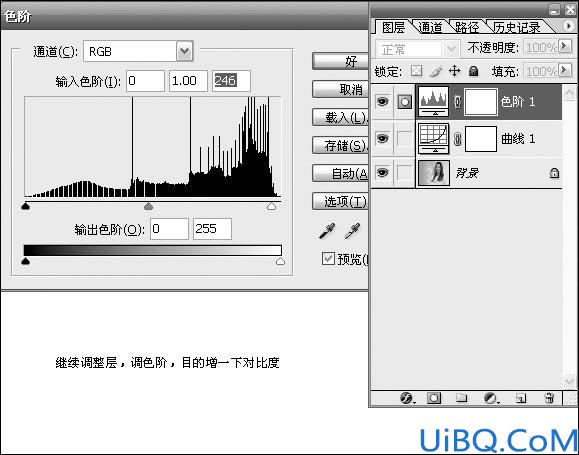Switch to the 路径 tab

467,27
